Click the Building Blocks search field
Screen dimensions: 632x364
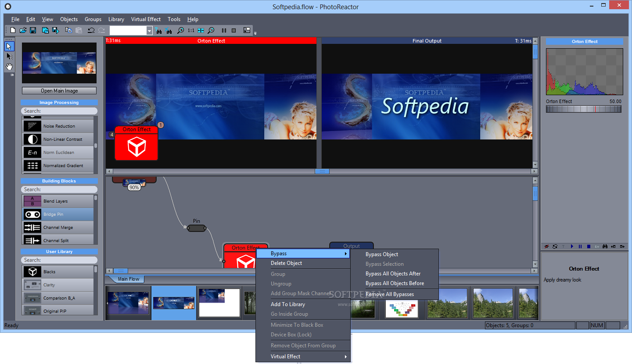pyautogui.click(x=59, y=189)
